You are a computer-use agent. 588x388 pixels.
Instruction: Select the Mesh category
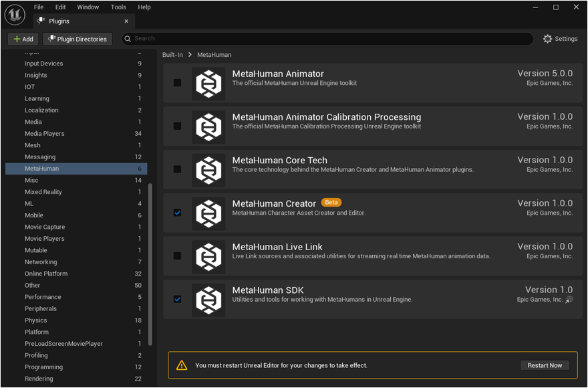(76, 145)
